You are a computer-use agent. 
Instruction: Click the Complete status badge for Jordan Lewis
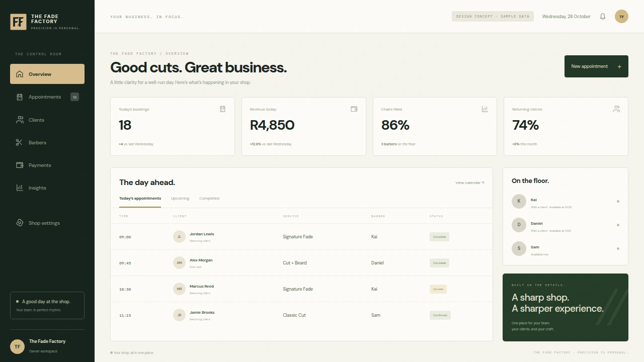coord(439,237)
